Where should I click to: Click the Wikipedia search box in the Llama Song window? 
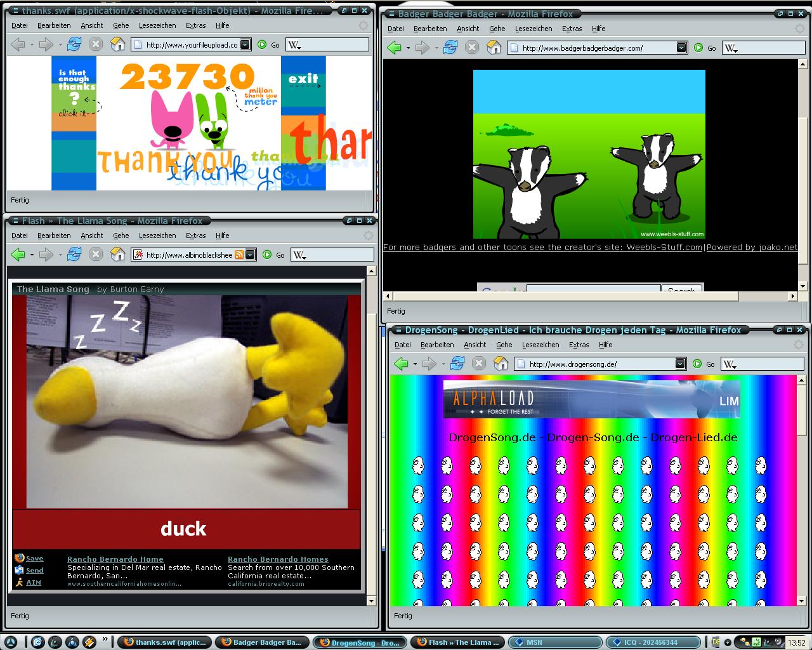tap(332, 255)
